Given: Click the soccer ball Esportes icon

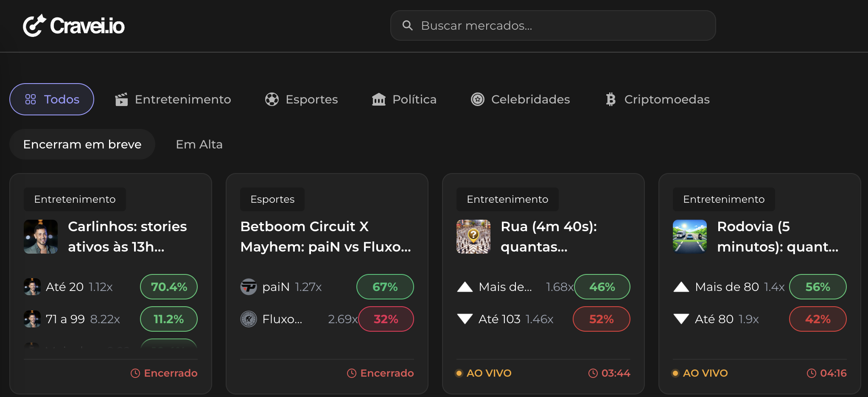Looking at the screenshot, I should click(x=272, y=99).
